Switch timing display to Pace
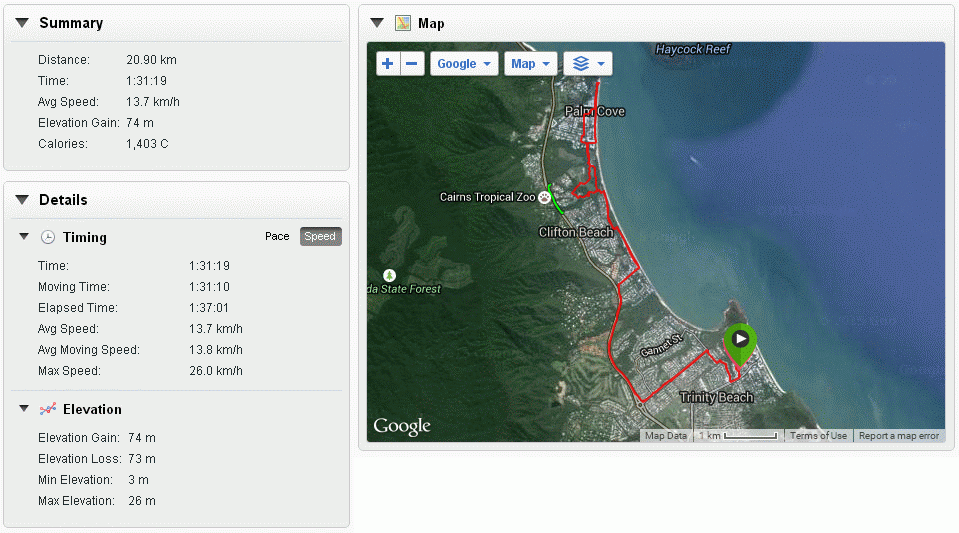 coord(277,236)
